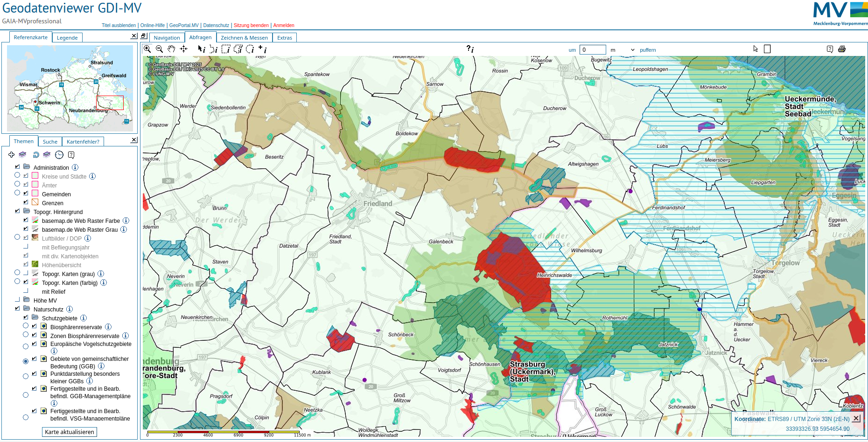The image size is (868, 442).
Task: Collapse the Administration folder group
Action: (x=27, y=167)
